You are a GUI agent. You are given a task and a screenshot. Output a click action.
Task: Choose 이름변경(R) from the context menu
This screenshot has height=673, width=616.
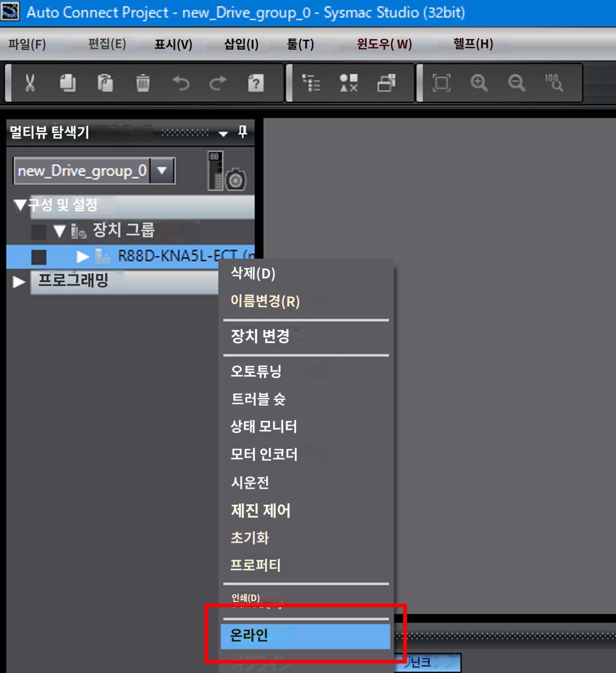tap(305, 301)
